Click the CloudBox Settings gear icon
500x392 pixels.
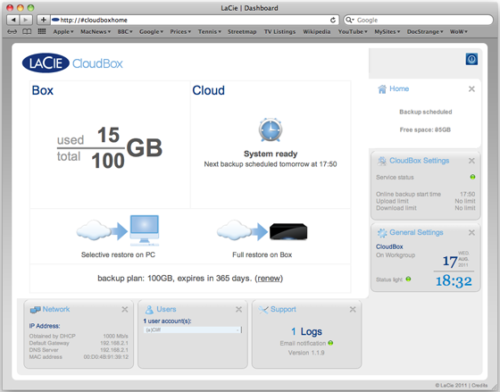pos(382,161)
